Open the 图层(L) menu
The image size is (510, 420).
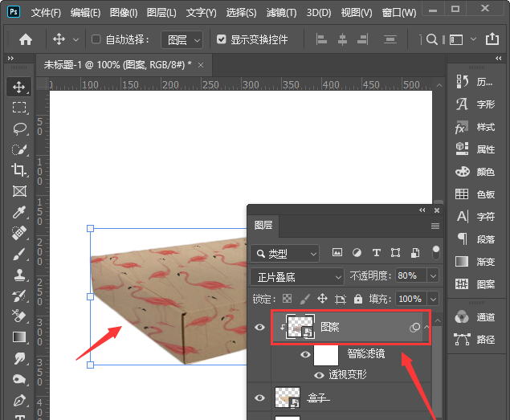(161, 13)
